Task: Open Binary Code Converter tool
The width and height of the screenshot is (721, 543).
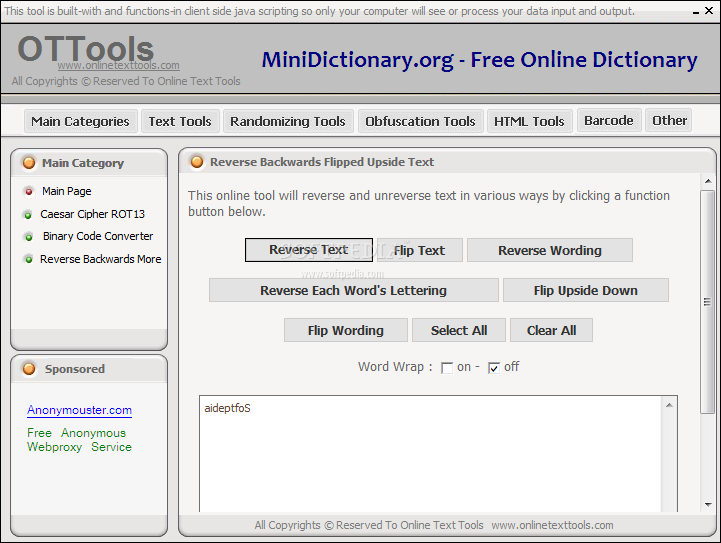Action: [98, 236]
